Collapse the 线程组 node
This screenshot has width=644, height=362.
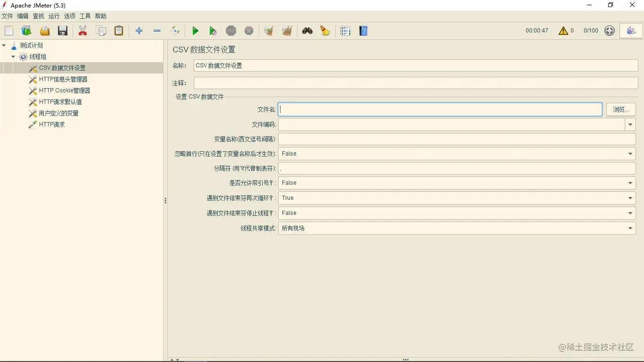pyautogui.click(x=13, y=57)
